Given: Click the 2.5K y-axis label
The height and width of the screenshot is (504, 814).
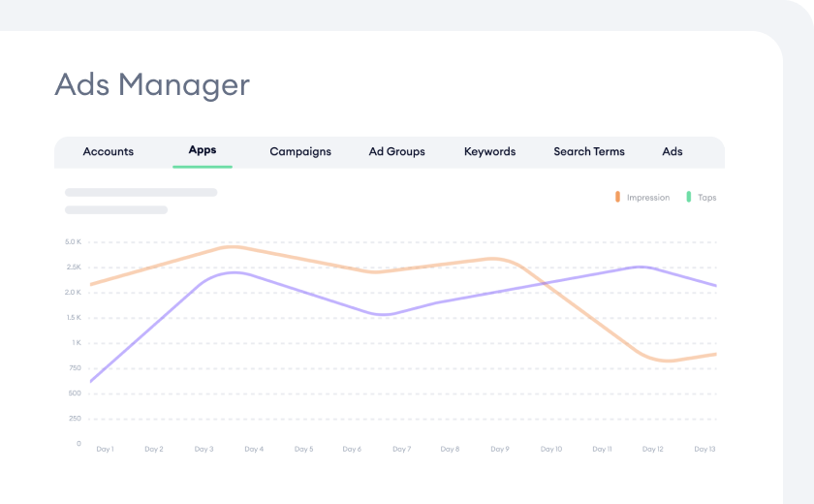Looking at the screenshot, I should click(x=74, y=267).
